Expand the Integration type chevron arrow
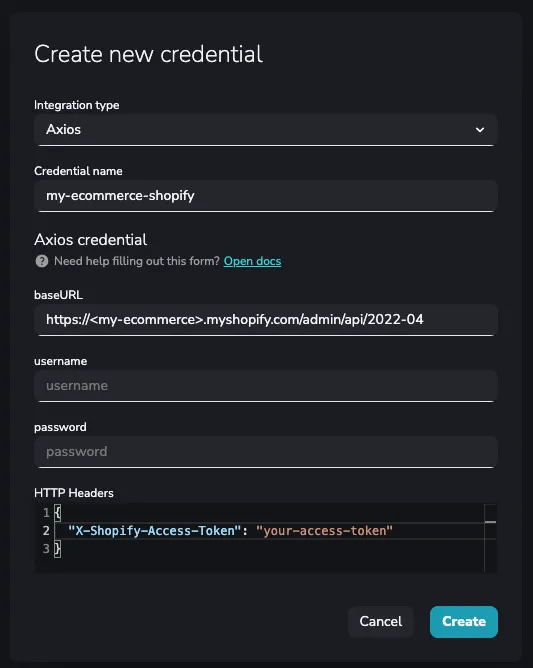Screen dimensions: 533x668 [x=480, y=130]
